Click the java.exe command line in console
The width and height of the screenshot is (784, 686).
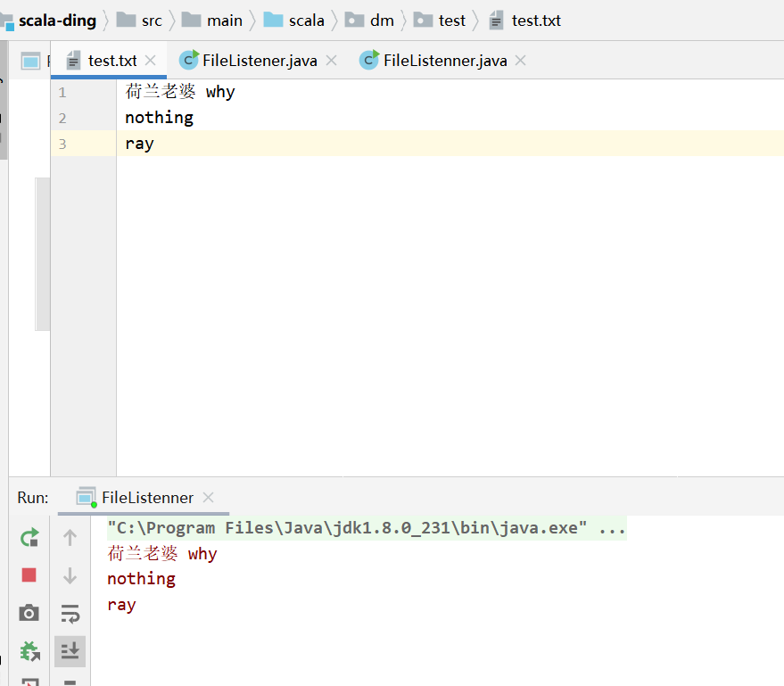pos(367,528)
